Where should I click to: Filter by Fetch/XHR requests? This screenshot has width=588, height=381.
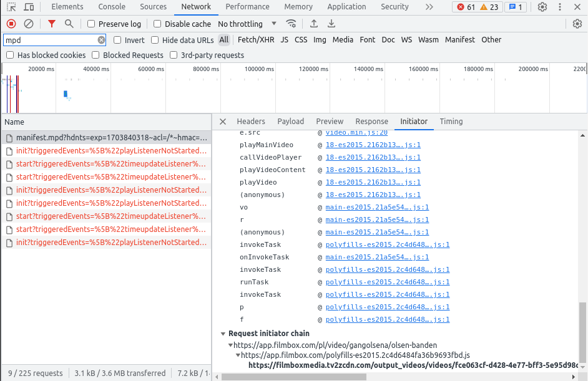256,40
